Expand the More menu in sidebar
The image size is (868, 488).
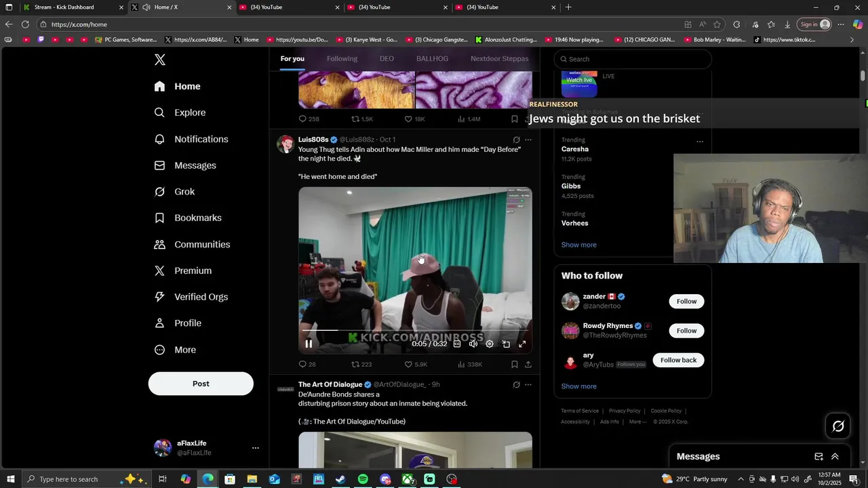pyautogui.click(x=176, y=350)
